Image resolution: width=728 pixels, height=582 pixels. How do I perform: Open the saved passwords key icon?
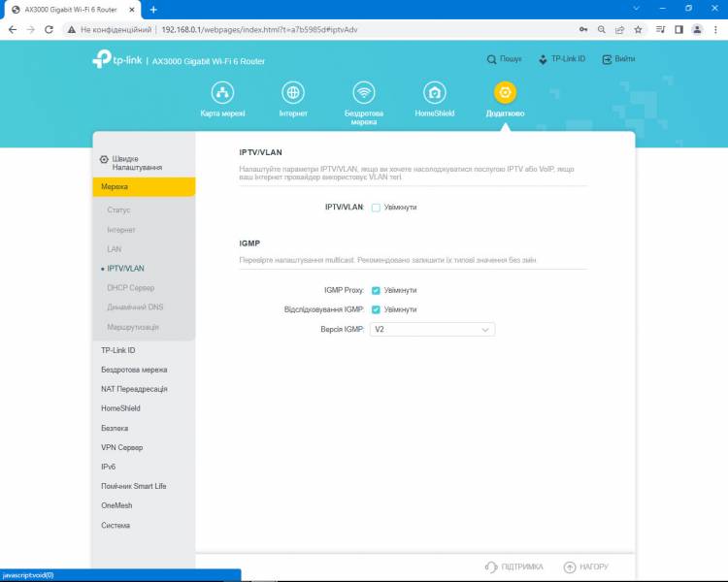click(583, 30)
